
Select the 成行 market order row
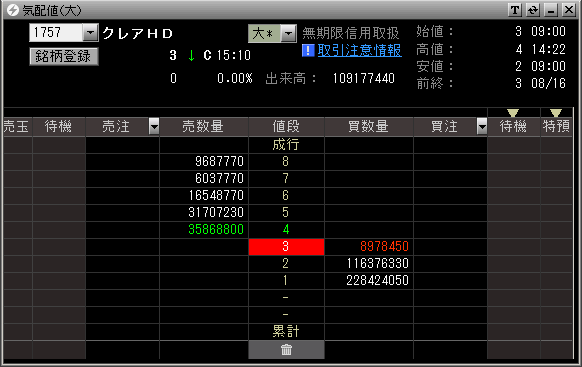tap(286, 145)
